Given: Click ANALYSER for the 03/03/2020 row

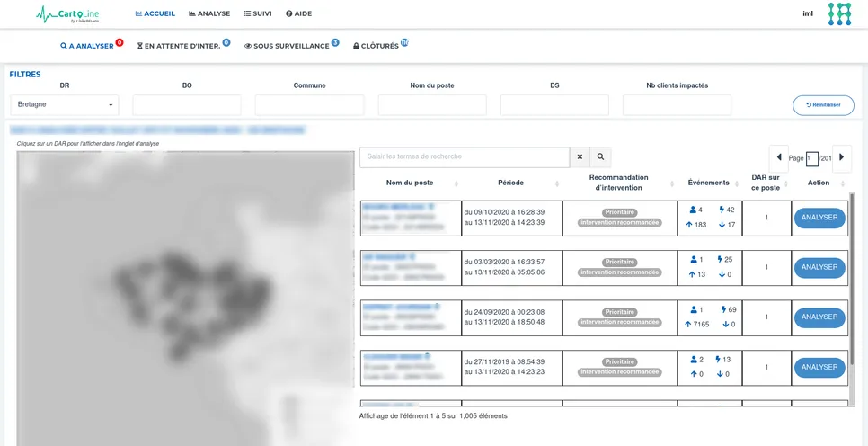Looking at the screenshot, I should pos(819,268).
